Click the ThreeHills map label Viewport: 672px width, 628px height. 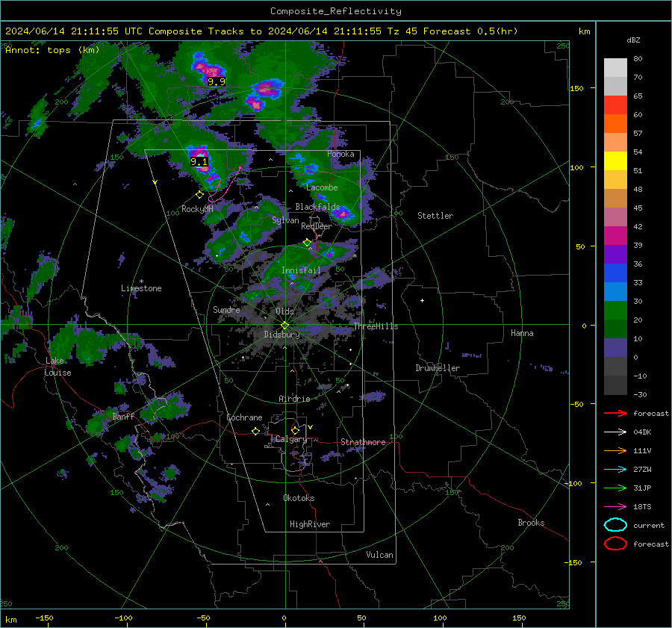pyautogui.click(x=376, y=326)
